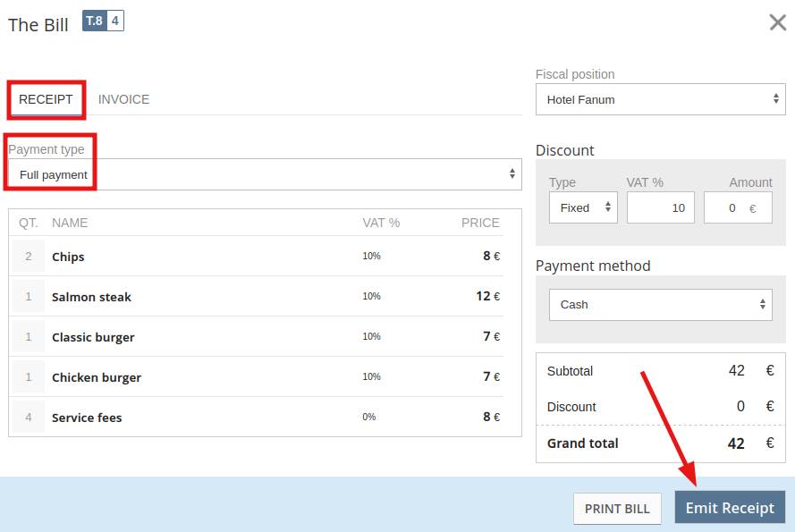
Task: Click the Grand total amount
Action: point(736,443)
